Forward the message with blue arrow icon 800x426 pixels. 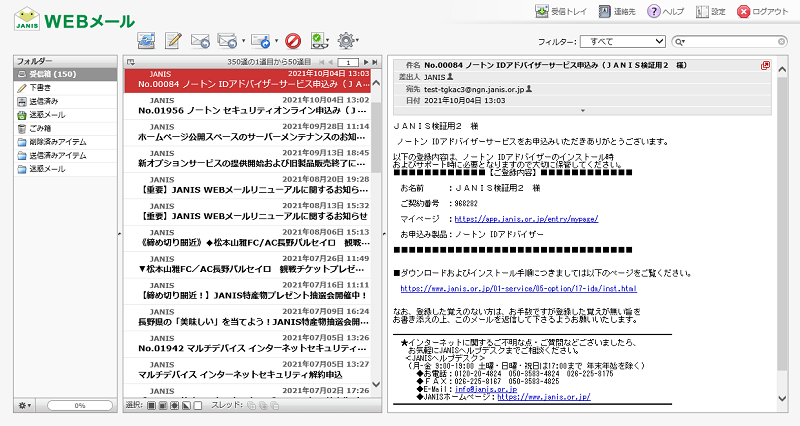pos(261,41)
